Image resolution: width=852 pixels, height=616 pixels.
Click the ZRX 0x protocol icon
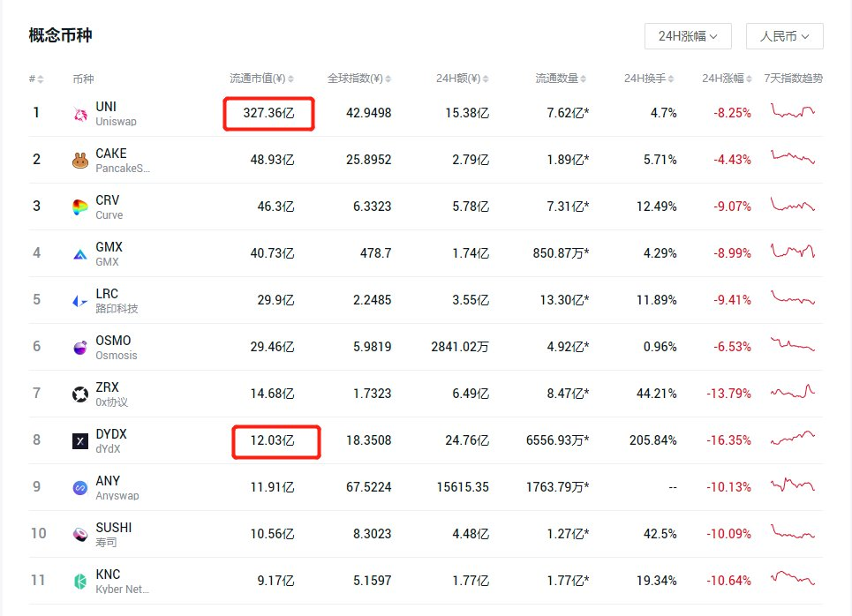80,394
